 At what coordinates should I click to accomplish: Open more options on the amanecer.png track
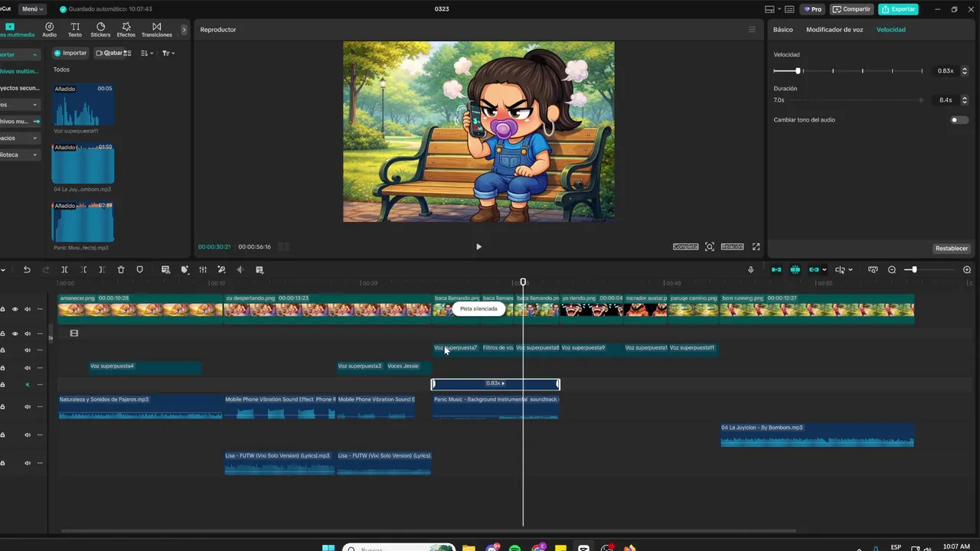[x=40, y=309]
